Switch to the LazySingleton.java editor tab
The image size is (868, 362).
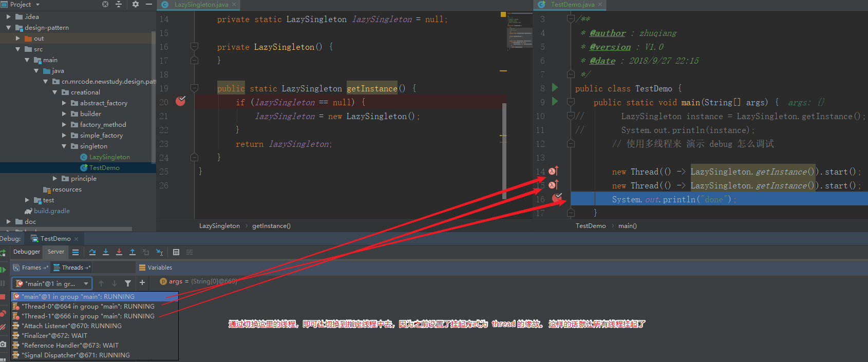click(201, 5)
